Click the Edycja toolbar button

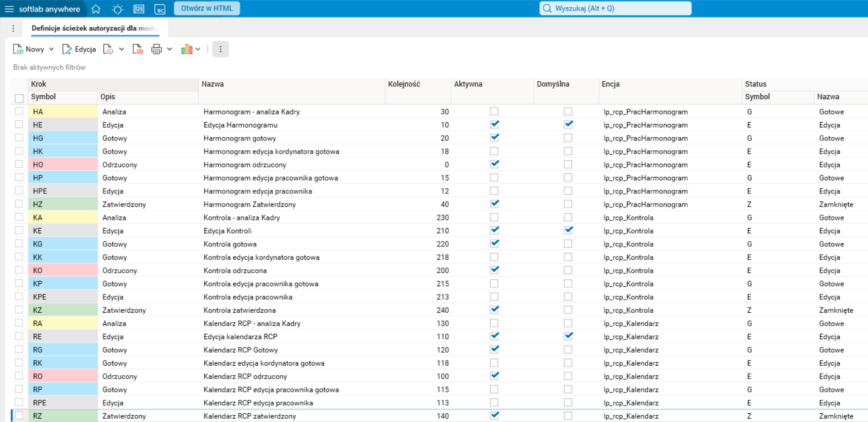(x=79, y=49)
